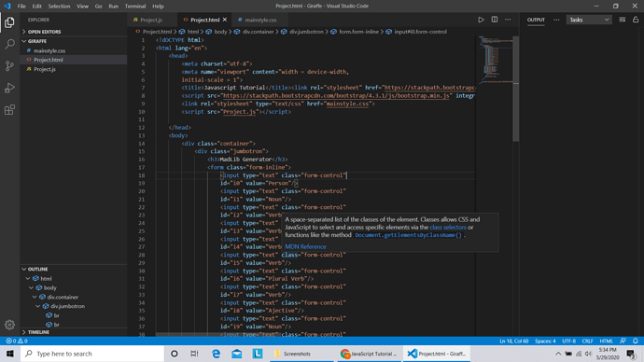Collapse the body node in Outline
Screen dimensions: 644x362
(31, 287)
